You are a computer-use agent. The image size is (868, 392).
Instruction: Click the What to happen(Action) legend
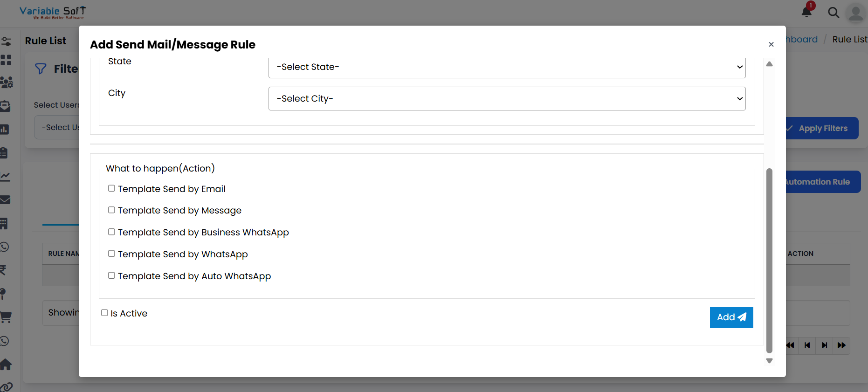pyautogui.click(x=160, y=168)
